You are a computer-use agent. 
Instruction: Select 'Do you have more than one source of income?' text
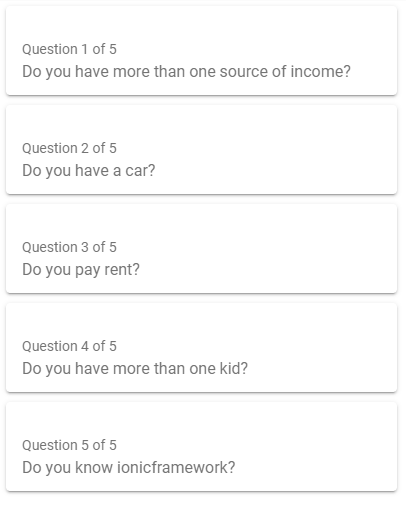[x=186, y=72]
